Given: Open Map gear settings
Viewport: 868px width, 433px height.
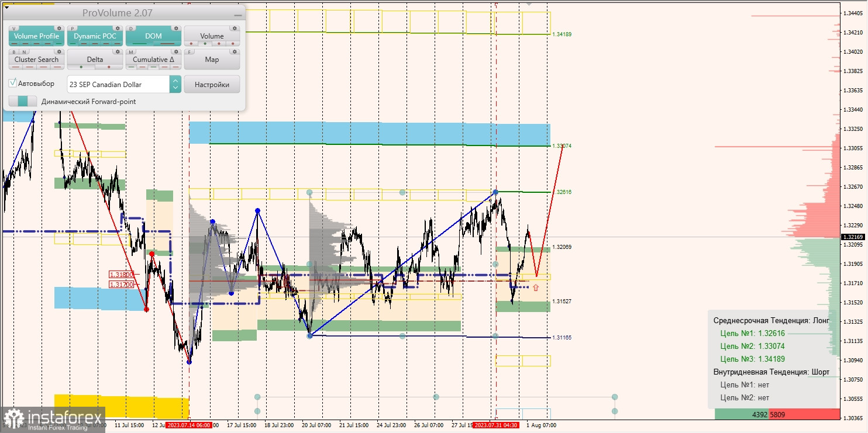Looking at the screenshot, I should pyautogui.click(x=235, y=51).
